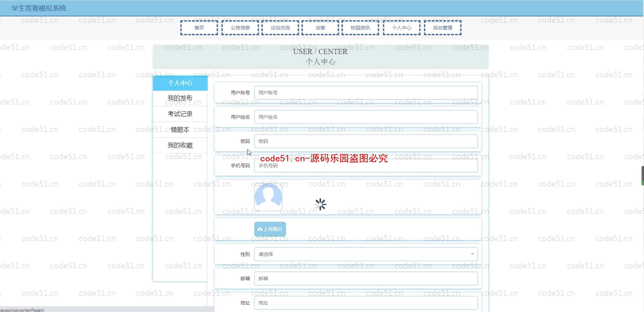
Task: Click the 手机号码 input field
Action: pyautogui.click(x=366, y=166)
